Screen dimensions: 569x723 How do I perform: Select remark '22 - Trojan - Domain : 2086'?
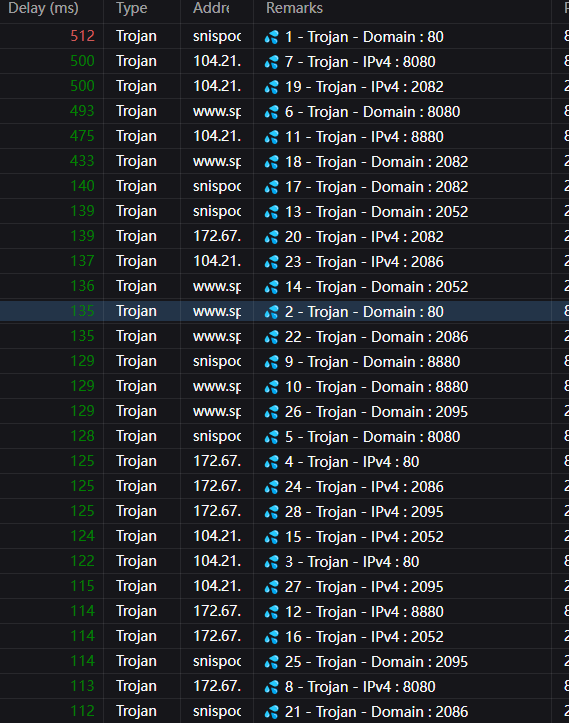click(x=376, y=337)
